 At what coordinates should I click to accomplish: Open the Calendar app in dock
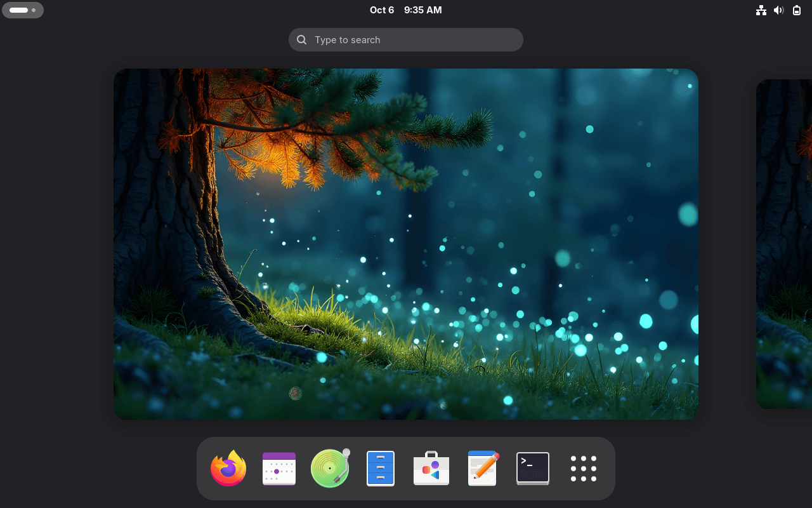[279, 469]
